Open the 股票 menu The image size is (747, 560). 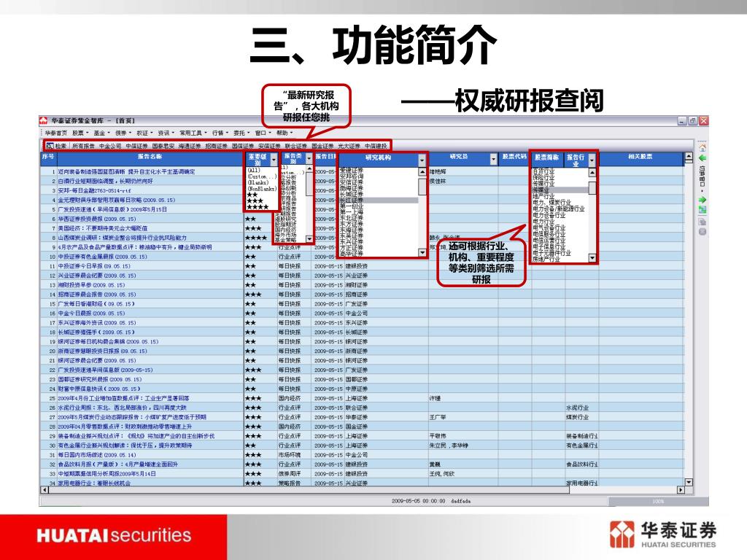click(x=80, y=133)
